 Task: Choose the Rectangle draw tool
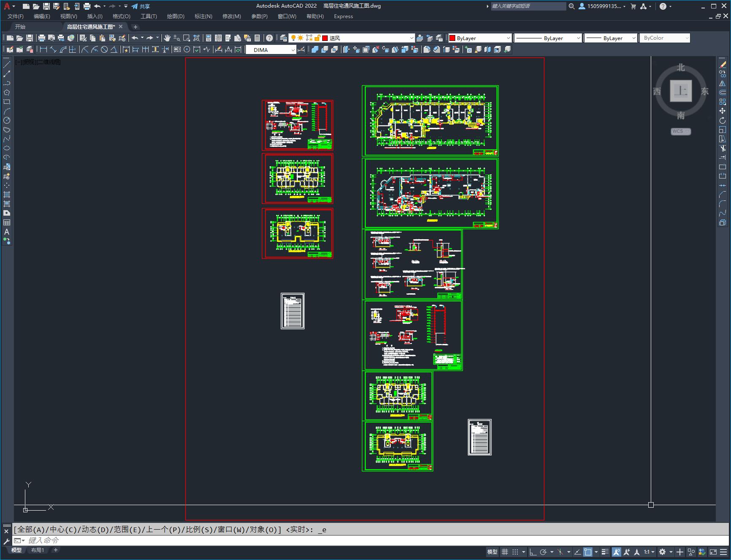7,102
